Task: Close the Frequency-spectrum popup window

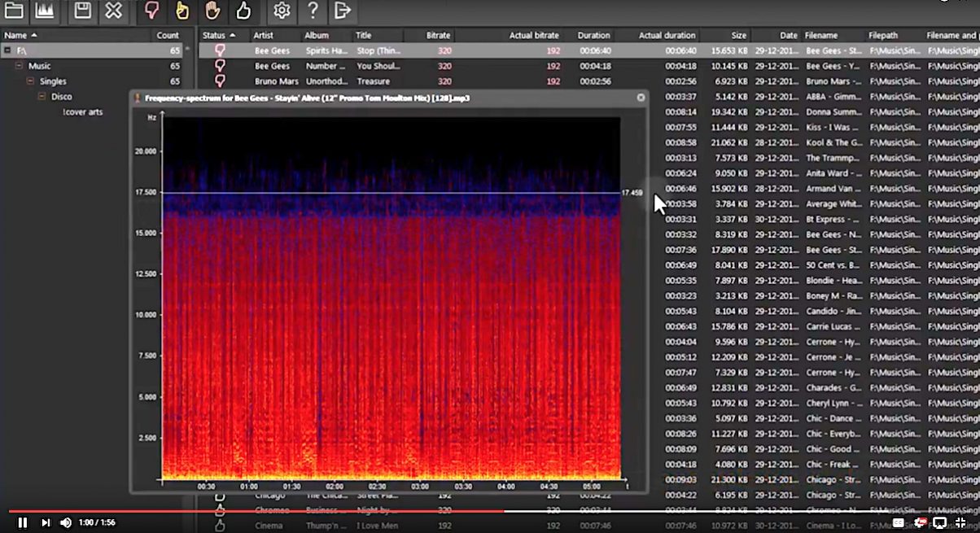Action: click(641, 98)
